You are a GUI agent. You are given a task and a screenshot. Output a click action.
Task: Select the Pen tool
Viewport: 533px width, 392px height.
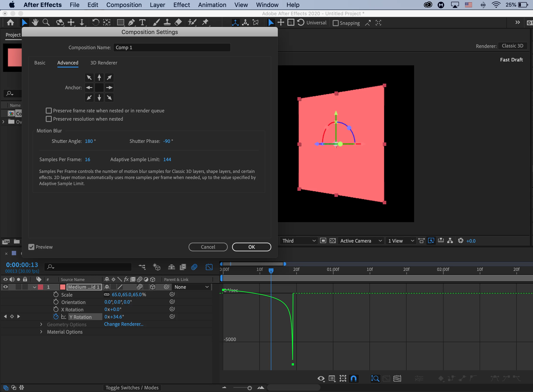(x=131, y=23)
